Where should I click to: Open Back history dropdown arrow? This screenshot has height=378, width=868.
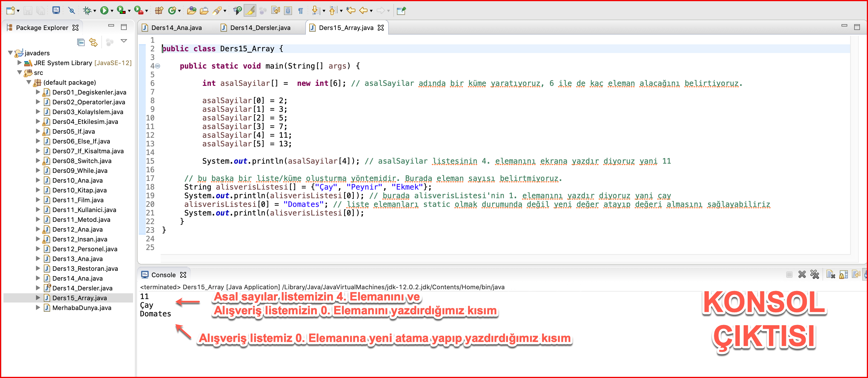click(371, 11)
